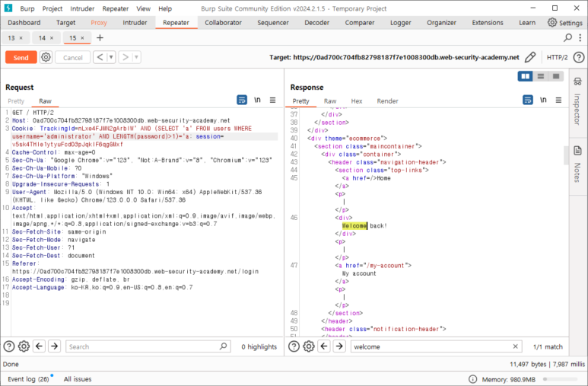Viewport: 588px width, 386px height.
Task: Open Settings with gear icon
Action: pyautogui.click(x=564, y=23)
